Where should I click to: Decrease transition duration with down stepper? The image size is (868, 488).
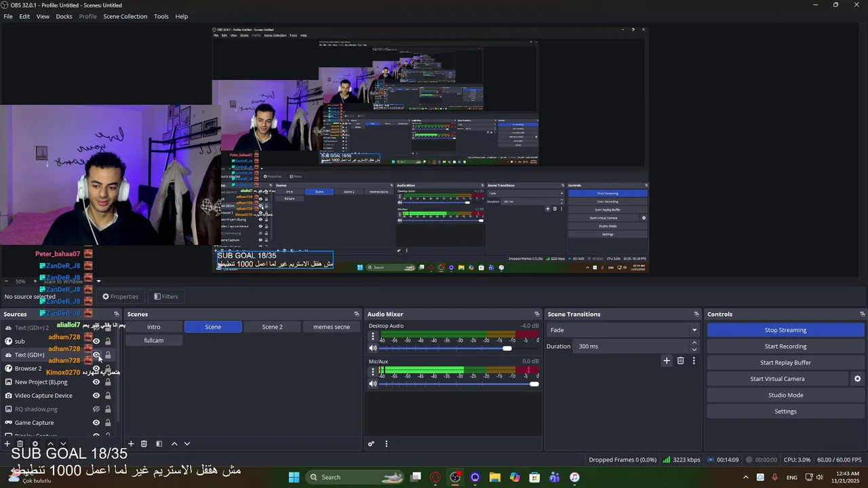click(x=694, y=350)
